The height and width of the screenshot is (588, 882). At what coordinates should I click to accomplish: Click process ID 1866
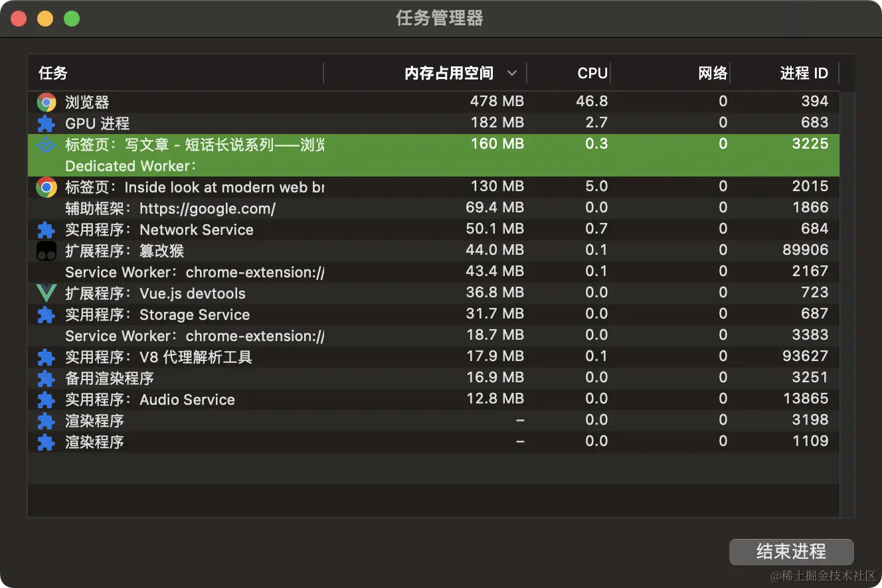[x=810, y=207]
